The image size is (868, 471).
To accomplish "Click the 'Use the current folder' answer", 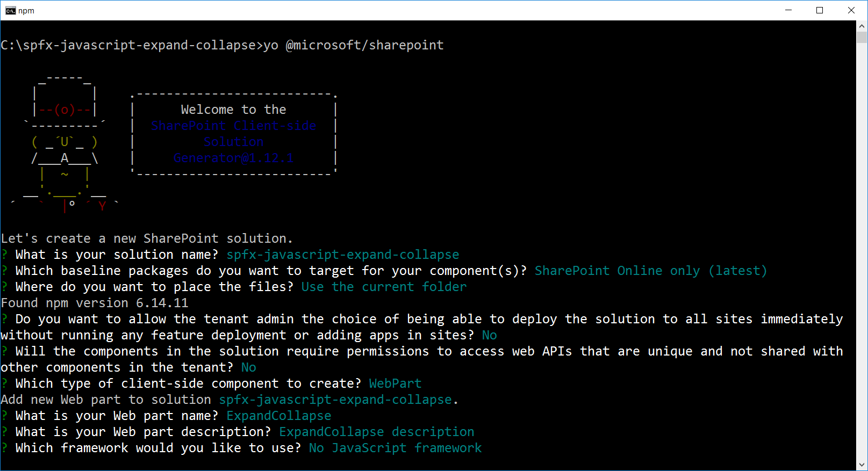I will coord(384,287).
